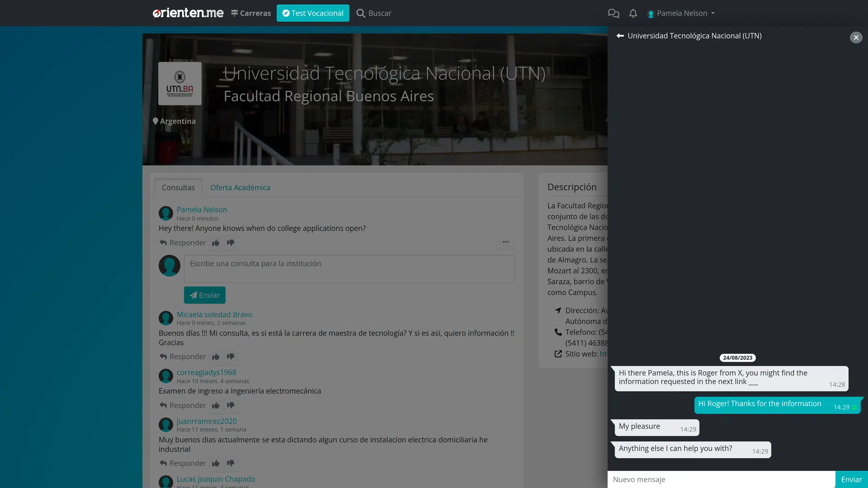Close the UTN chat panel

pos(856,38)
